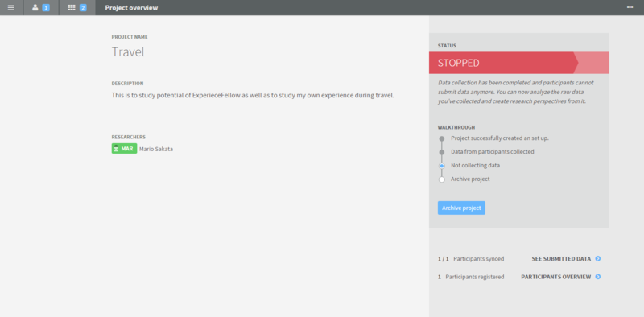This screenshot has height=317, width=644.
Task: Select 'Archive project' walkthrough step marker
Action: tap(441, 179)
